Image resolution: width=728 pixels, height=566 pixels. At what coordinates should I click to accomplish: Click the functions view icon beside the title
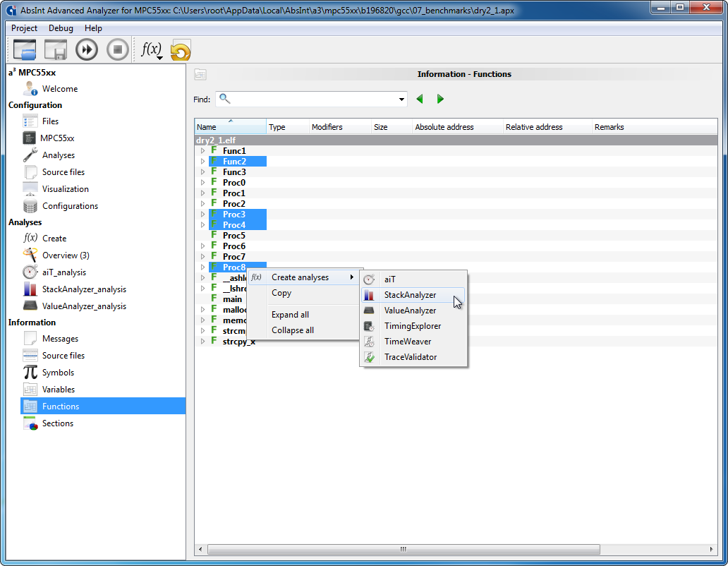pos(200,74)
